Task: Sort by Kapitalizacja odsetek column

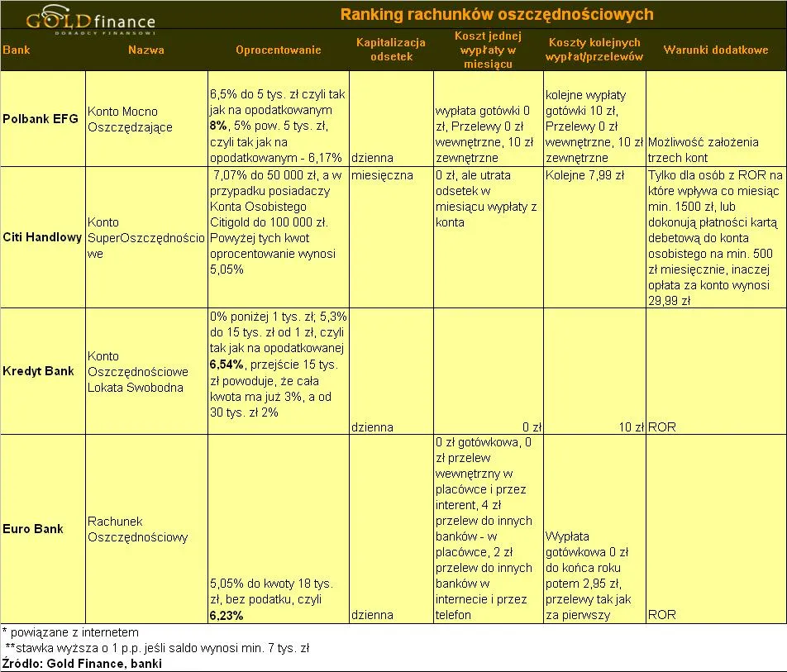Action: coord(389,50)
